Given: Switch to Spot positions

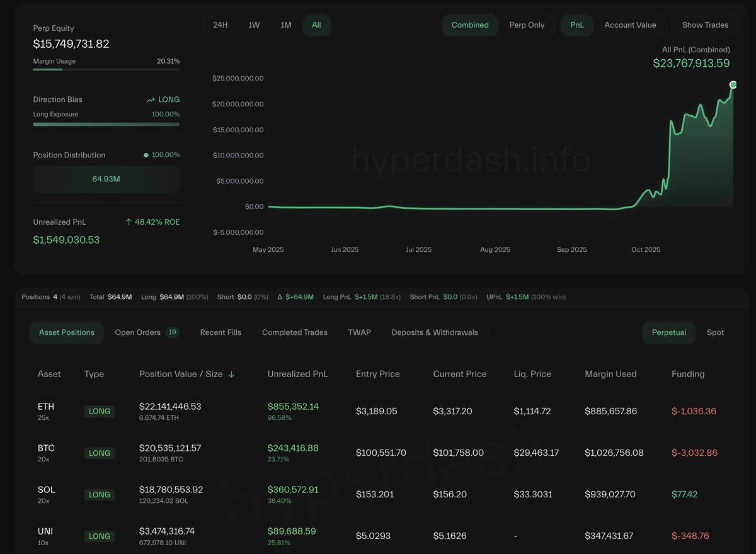Looking at the screenshot, I should [715, 332].
